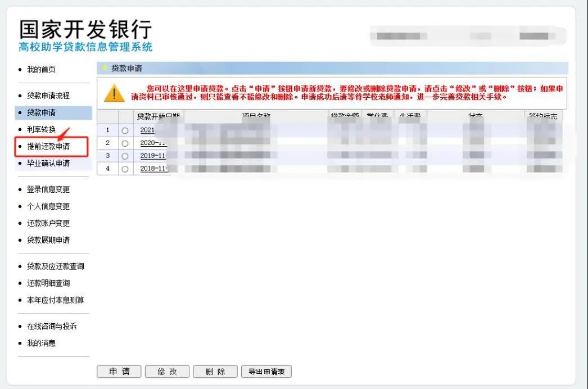Open 毕业确认申请 in the sidebar
The height and width of the screenshot is (389, 588).
pyautogui.click(x=48, y=164)
